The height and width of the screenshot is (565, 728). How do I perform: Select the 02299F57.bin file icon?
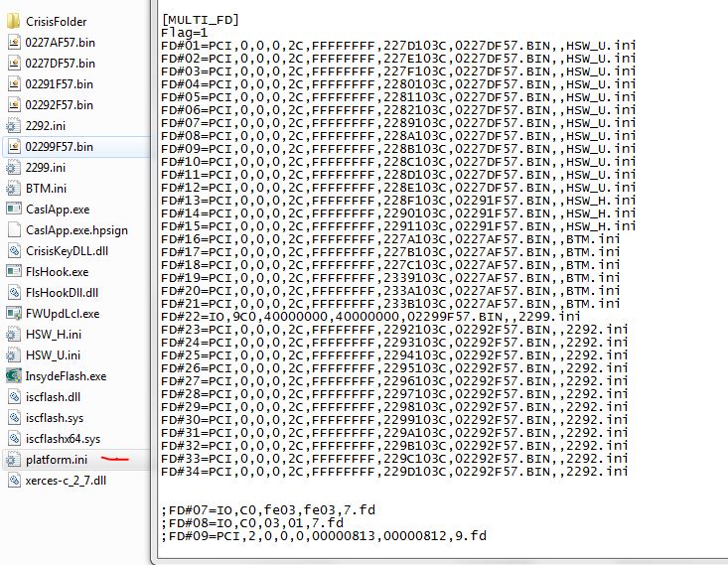pos(14,147)
